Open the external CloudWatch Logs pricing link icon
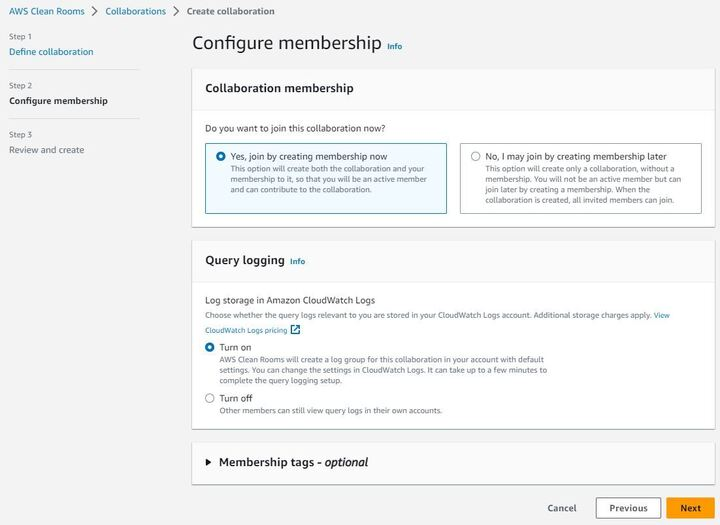 click(295, 330)
